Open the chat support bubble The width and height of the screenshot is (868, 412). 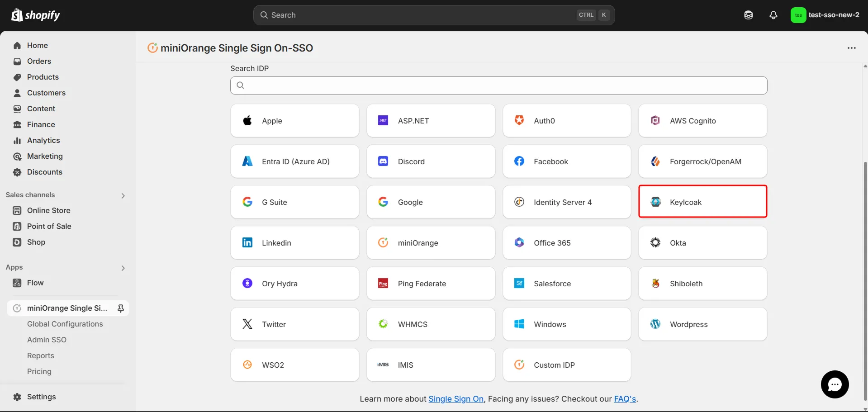tap(835, 384)
